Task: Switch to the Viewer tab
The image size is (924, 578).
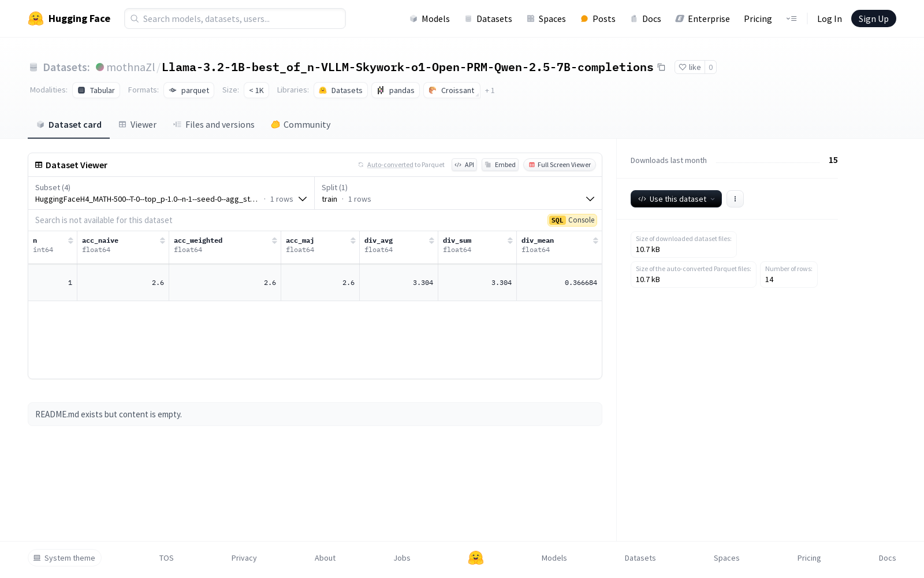Action: pyautogui.click(x=137, y=124)
